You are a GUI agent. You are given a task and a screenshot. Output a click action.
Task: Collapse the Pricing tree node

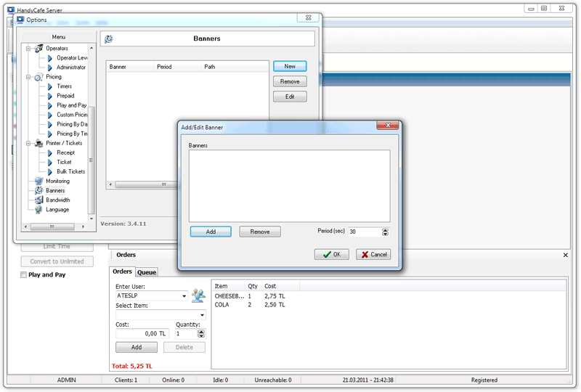click(28, 77)
